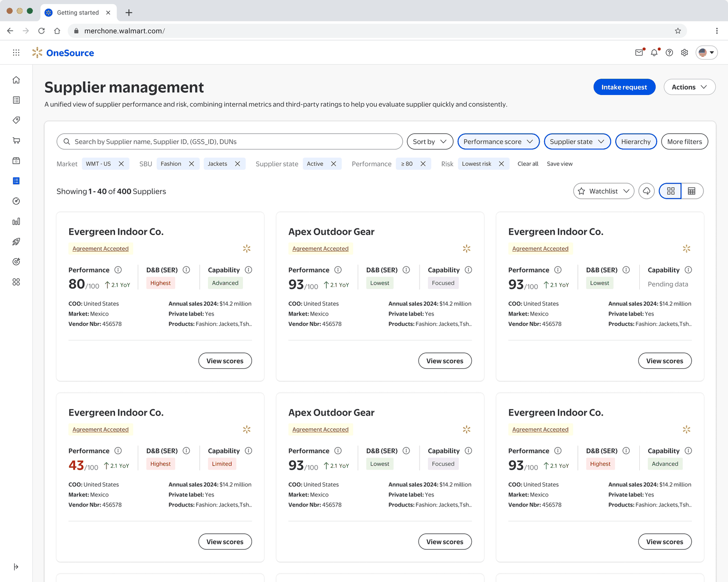Open the country flag selector

point(707,53)
